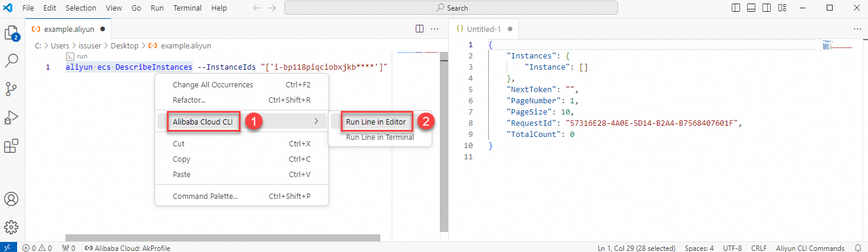This screenshot has height=252, width=868.
Task: Open more actions for example.aliyun editor group
Action: point(435,28)
